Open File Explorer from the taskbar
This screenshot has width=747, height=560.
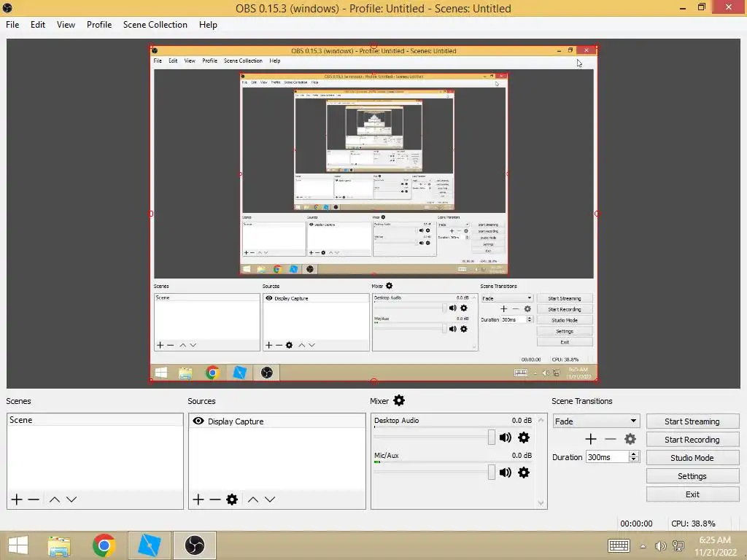tap(59, 545)
